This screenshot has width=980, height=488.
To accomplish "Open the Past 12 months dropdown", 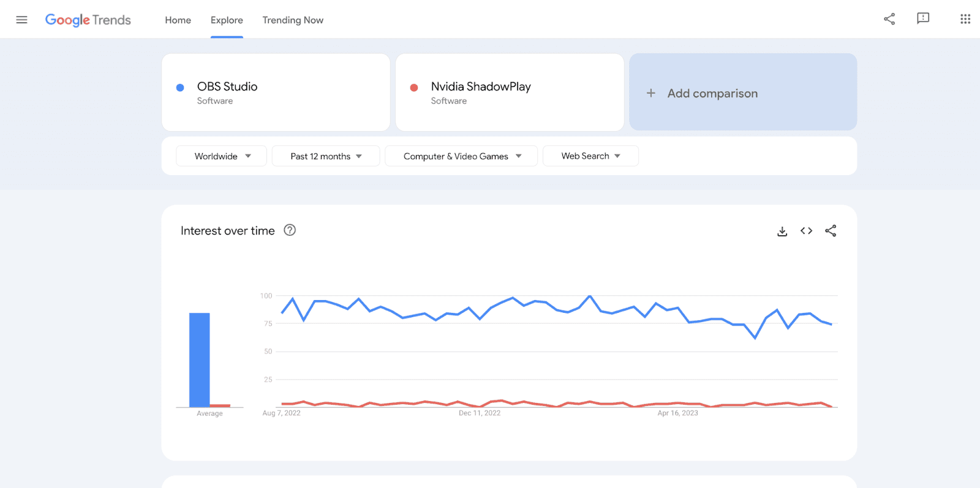I will tap(326, 156).
